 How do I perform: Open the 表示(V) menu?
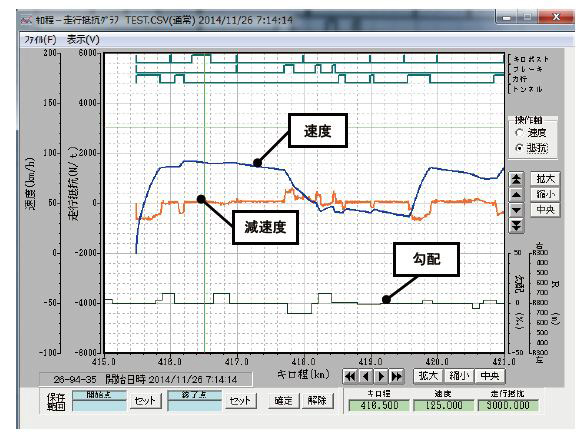click(x=83, y=40)
